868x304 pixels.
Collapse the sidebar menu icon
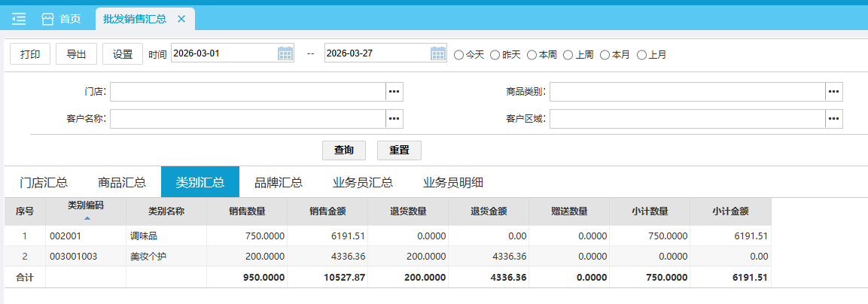19,19
